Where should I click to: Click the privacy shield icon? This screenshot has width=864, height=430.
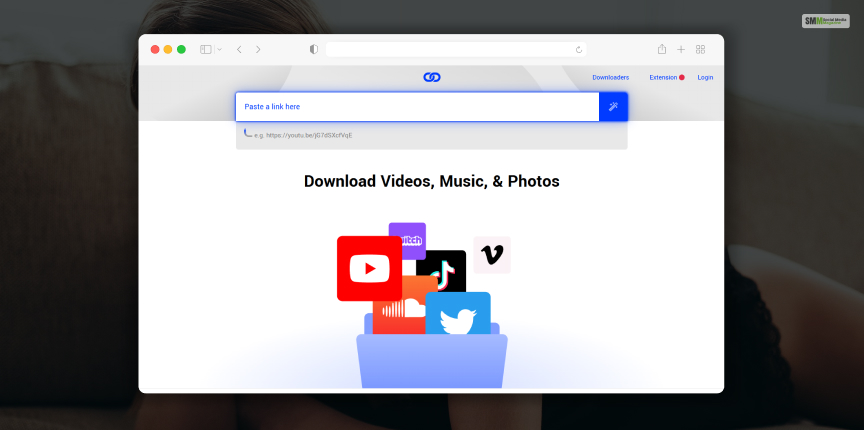[x=314, y=50]
